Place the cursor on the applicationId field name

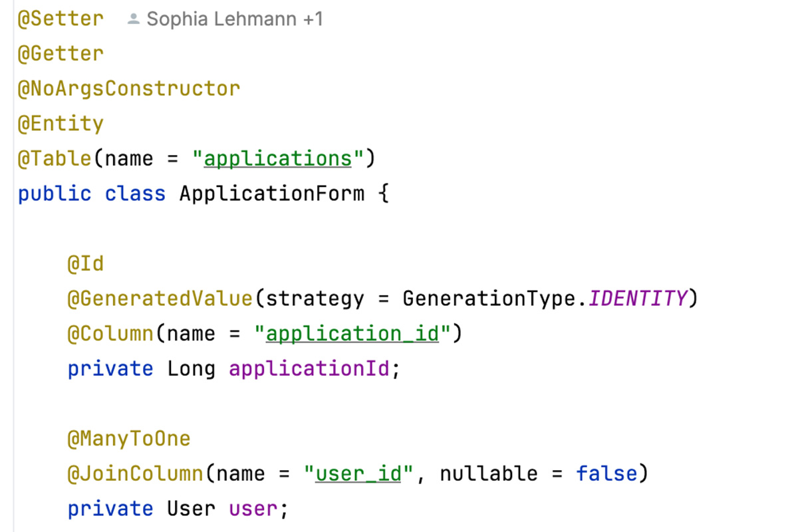tap(309, 368)
